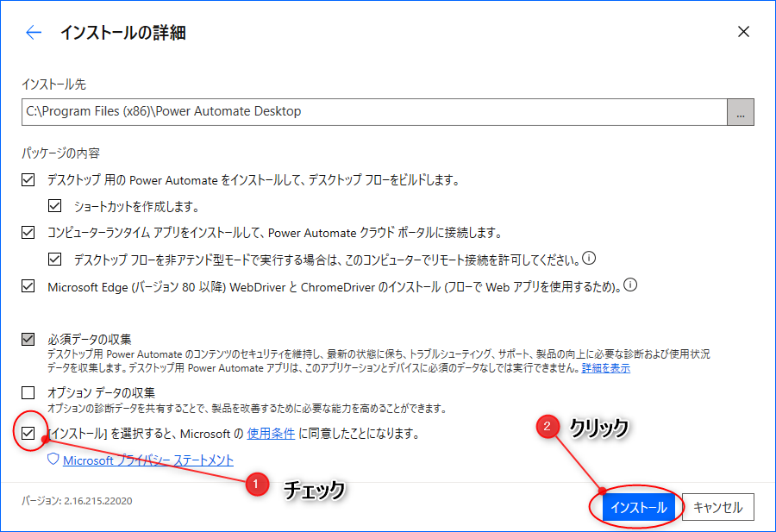Viewport: 776px width, 532px height.
Task: Toggle Edge WebDriver and ChromeDriver checkbox
Action: point(28,286)
